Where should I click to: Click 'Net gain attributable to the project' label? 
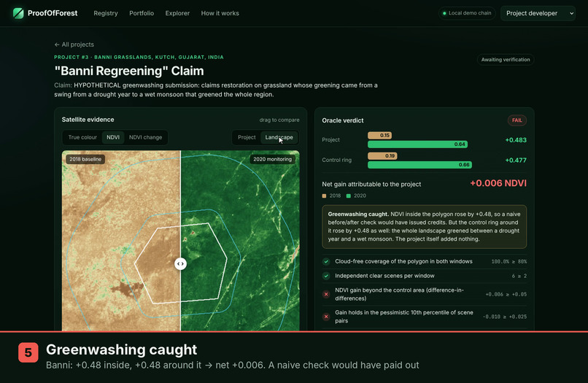(x=371, y=184)
